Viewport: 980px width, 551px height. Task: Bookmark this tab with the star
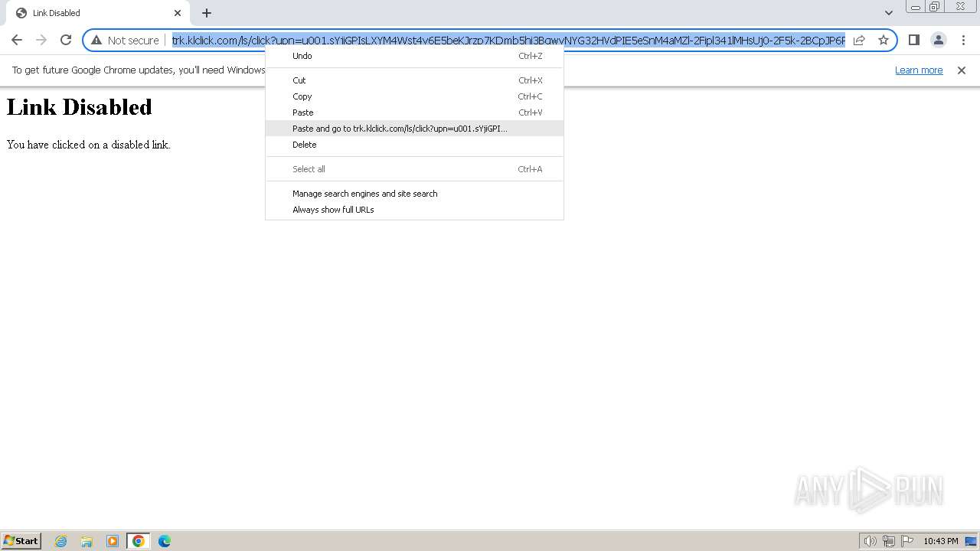[x=884, y=40]
